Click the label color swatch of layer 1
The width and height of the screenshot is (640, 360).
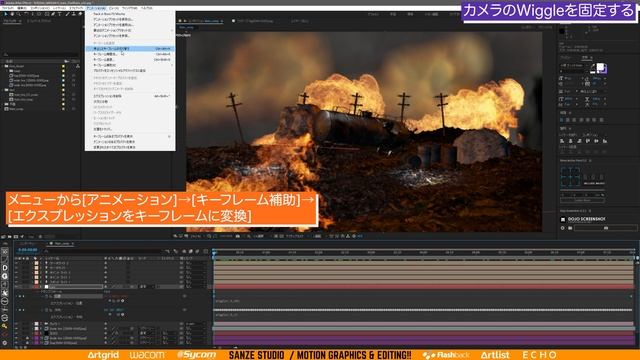36,263
